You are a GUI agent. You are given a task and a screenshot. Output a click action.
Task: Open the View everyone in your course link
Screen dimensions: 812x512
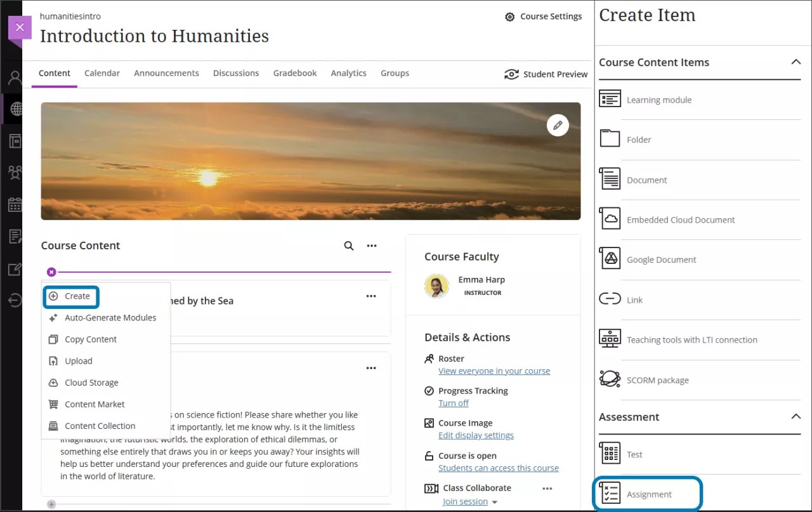coord(494,371)
